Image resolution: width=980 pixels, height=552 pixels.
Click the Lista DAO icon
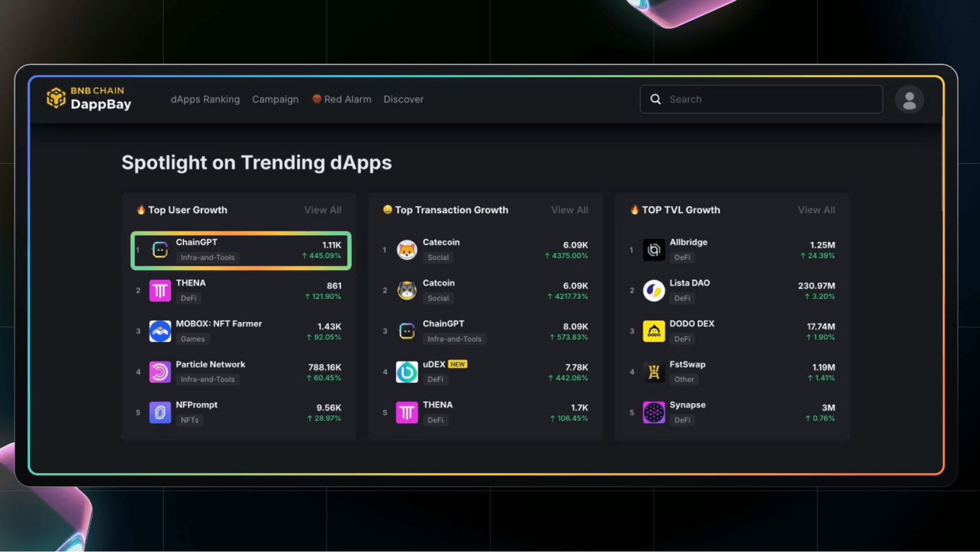coord(653,290)
